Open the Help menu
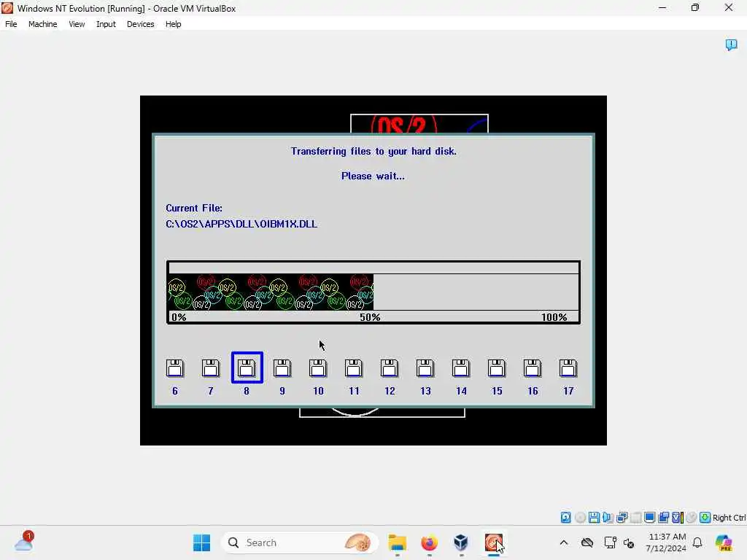The height and width of the screenshot is (560, 747). (173, 24)
